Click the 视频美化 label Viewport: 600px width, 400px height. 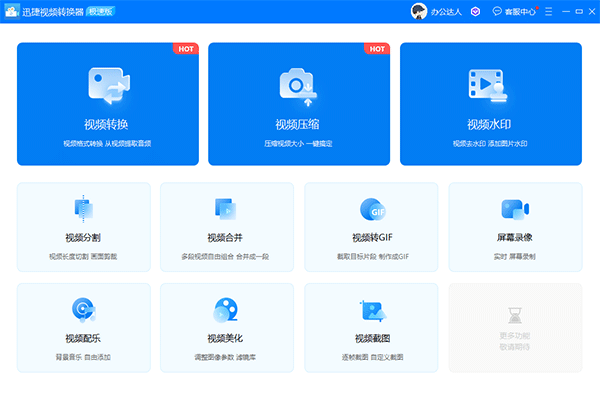pyautogui.click(x=225, y=338)
